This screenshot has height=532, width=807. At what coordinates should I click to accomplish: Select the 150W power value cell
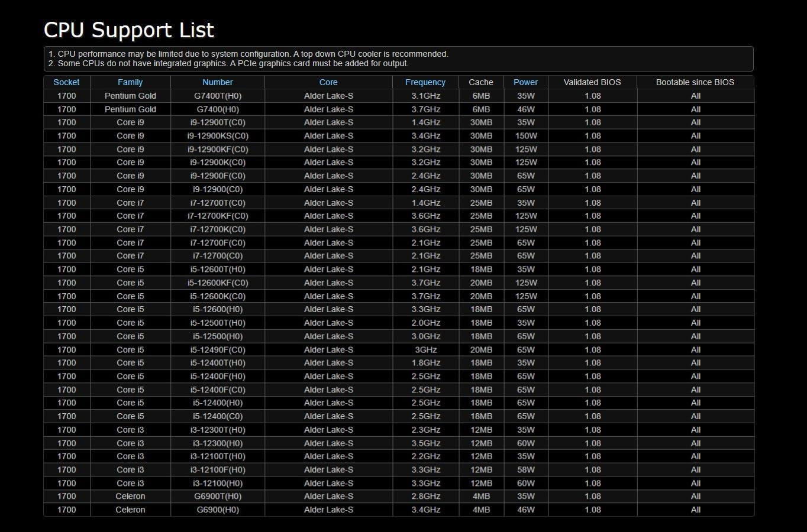(x=526, y=136)
